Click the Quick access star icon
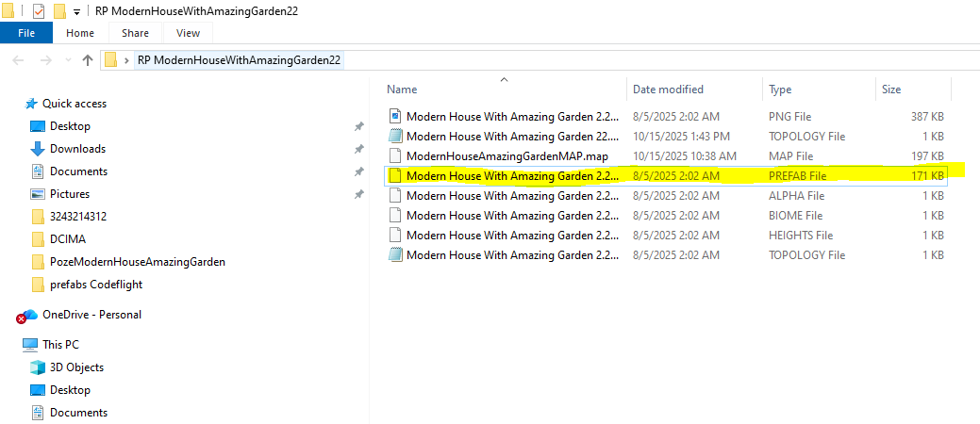Viewport: 980px width, 424px height. tap(31, 104)
